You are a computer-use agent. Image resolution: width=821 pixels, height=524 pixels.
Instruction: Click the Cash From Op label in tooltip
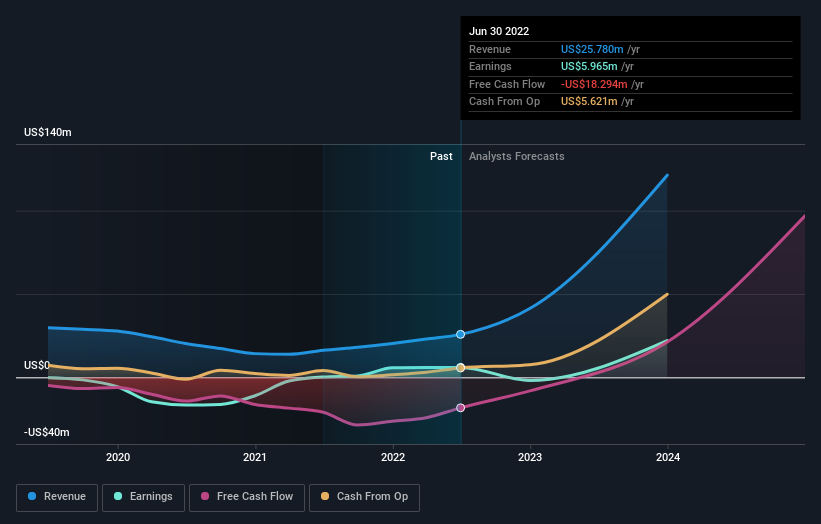point(504,102)
